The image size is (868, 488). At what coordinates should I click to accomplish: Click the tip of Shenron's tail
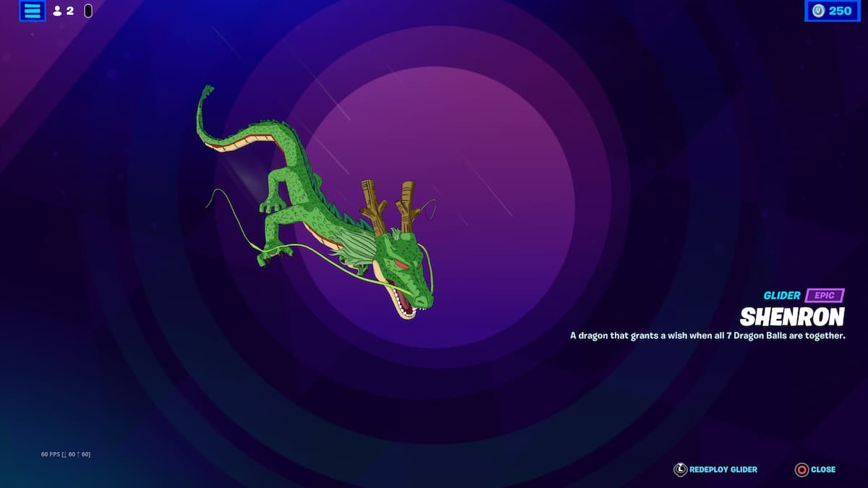click(208, 90)
